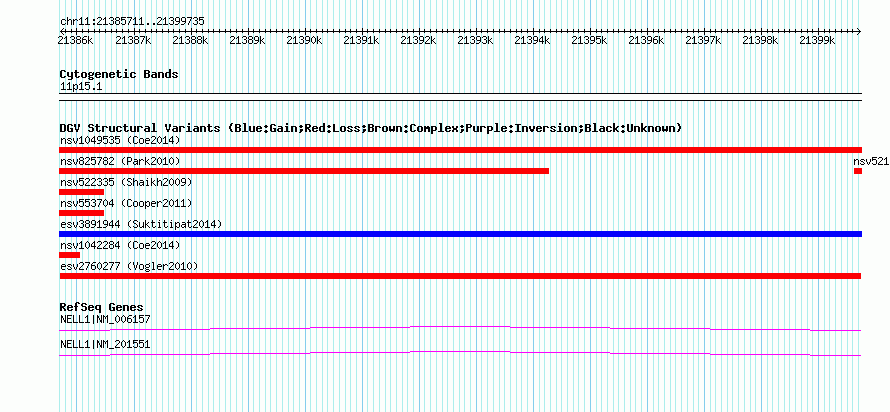Click the magenta NELL1 NM_006157 transcript line
Viewport: 890px width, 412px height.
pyautogui.click(x=460, y=328)
